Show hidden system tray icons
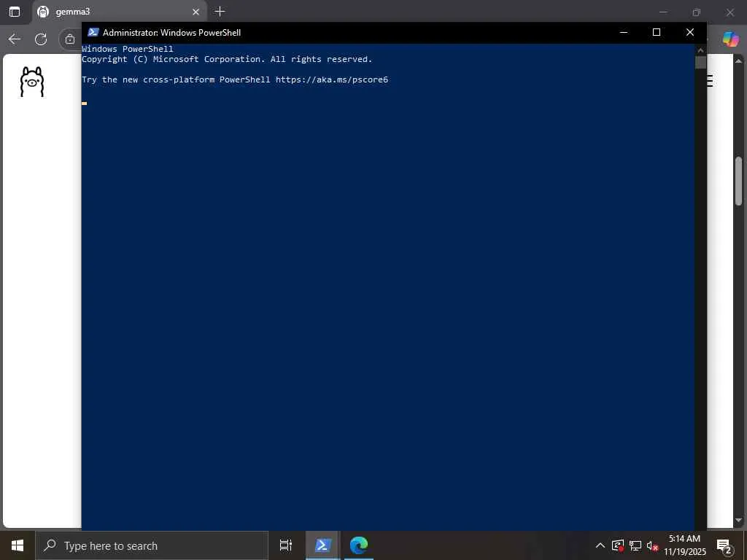Viewport: 747px width, 560px height. [600, 545]
